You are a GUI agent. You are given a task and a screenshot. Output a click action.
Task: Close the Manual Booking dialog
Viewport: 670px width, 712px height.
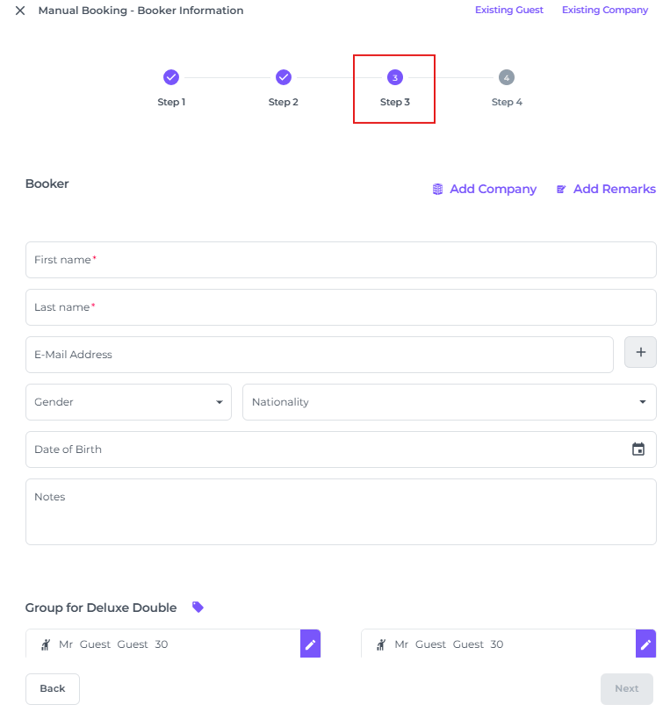20,11
